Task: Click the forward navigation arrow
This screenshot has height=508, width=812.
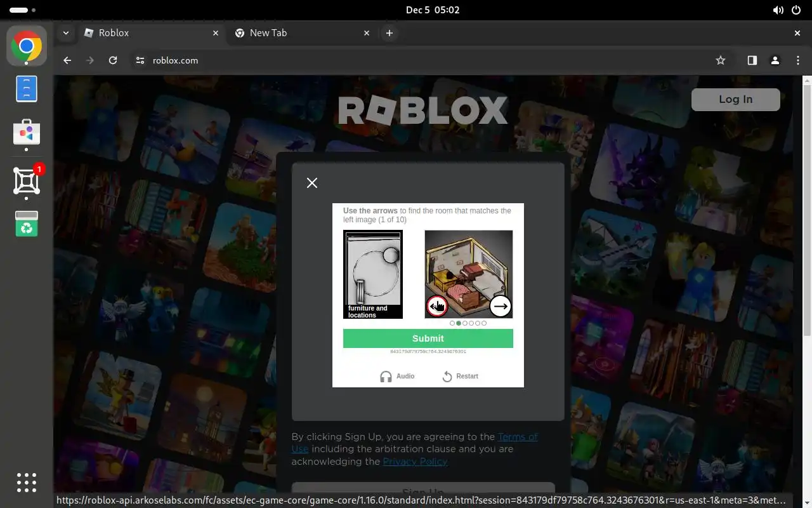Action: (90, 60)
